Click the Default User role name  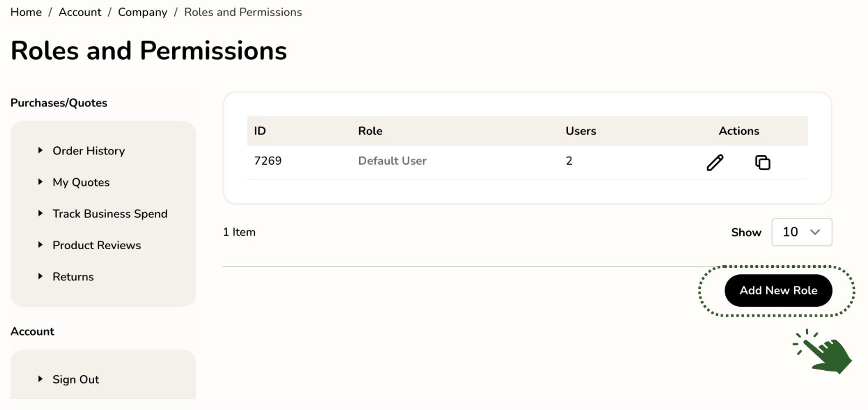point(392,160)
